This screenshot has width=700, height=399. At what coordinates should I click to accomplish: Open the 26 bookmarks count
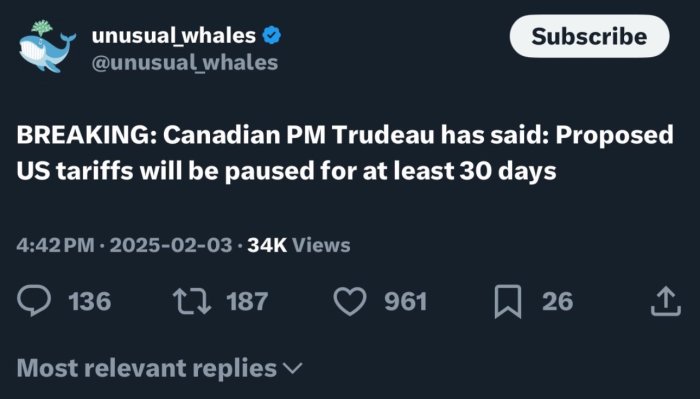(x=558, y=301)
